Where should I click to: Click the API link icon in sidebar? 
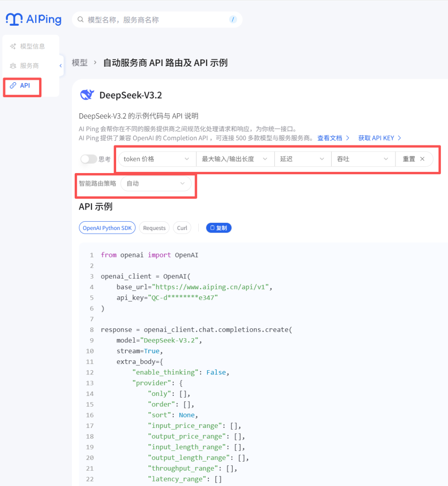click(x=13, y=85)
